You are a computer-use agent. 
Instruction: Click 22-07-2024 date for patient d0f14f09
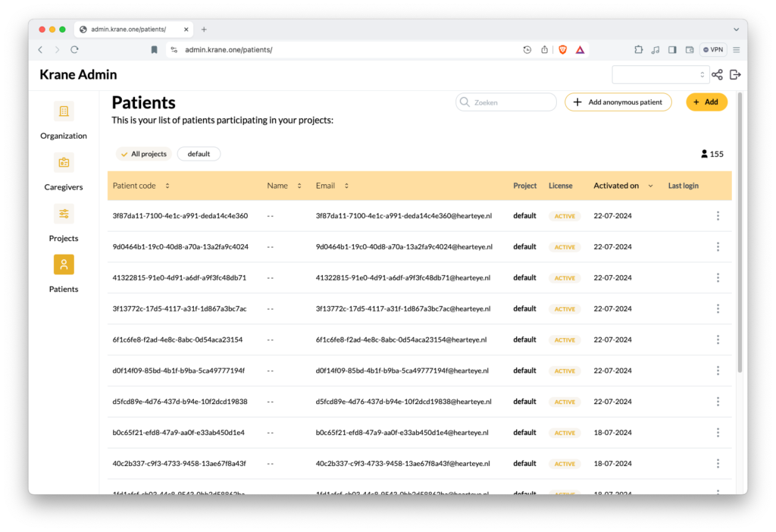pos(612,371)
